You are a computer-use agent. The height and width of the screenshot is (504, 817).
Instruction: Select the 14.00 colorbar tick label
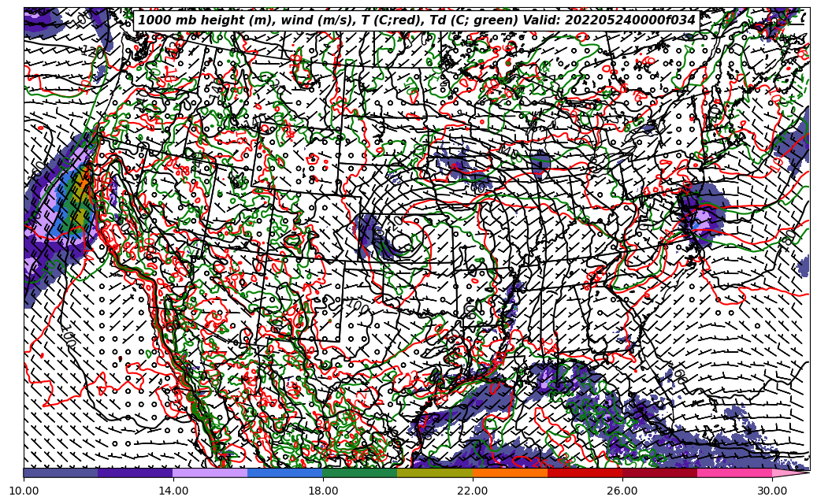tap(173, 491)
